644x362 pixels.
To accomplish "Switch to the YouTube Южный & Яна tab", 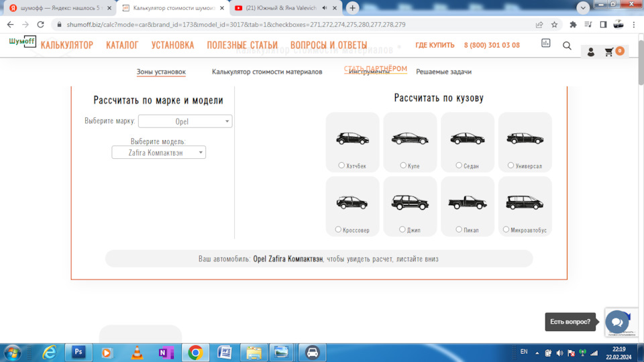I will [x=286, y=8].
